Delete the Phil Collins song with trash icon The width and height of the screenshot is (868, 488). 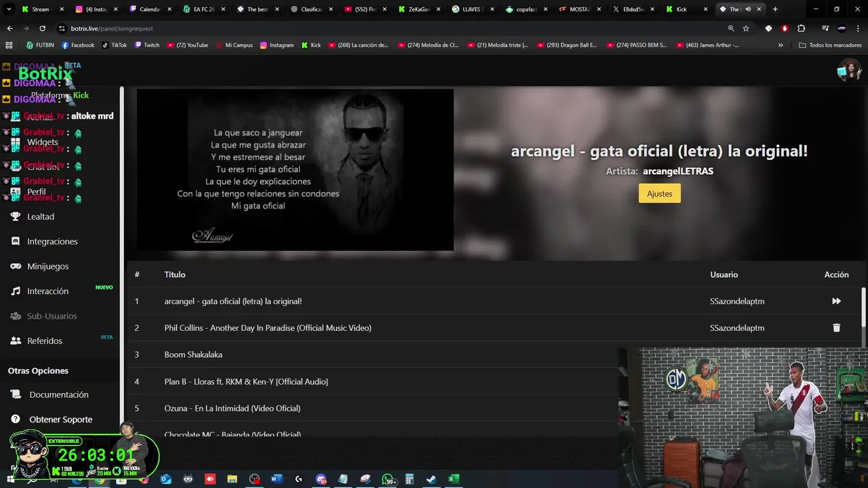pyautogui.click(x=836, y=327)
